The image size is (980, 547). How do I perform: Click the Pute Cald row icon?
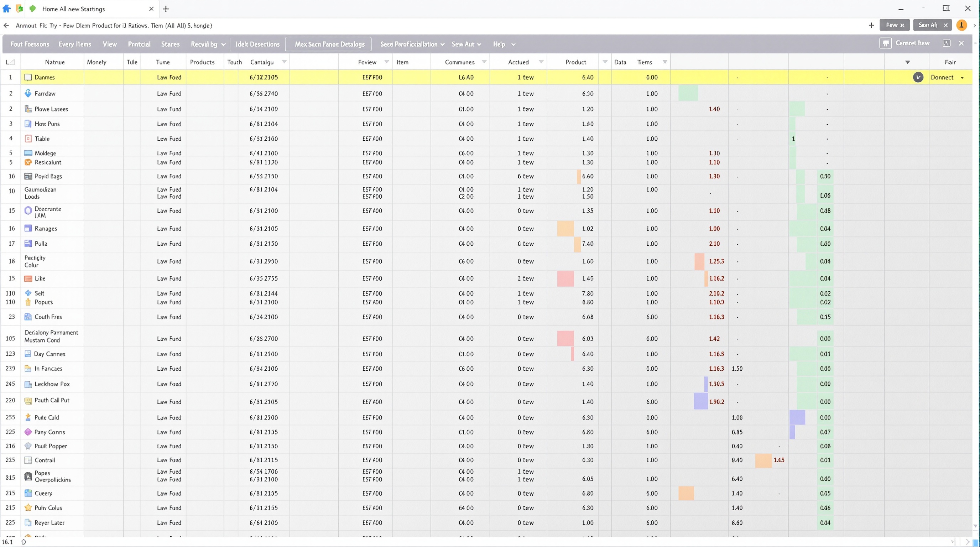[28, 417]
